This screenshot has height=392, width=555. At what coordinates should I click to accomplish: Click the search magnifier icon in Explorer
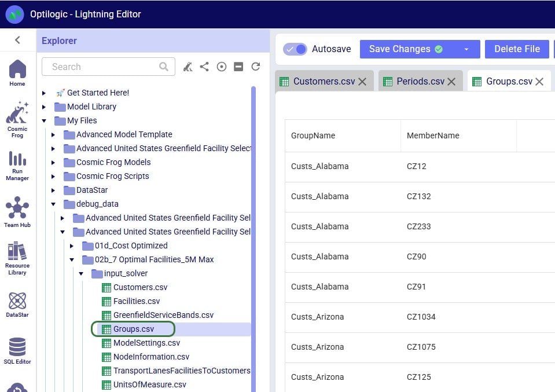point(164,67)
